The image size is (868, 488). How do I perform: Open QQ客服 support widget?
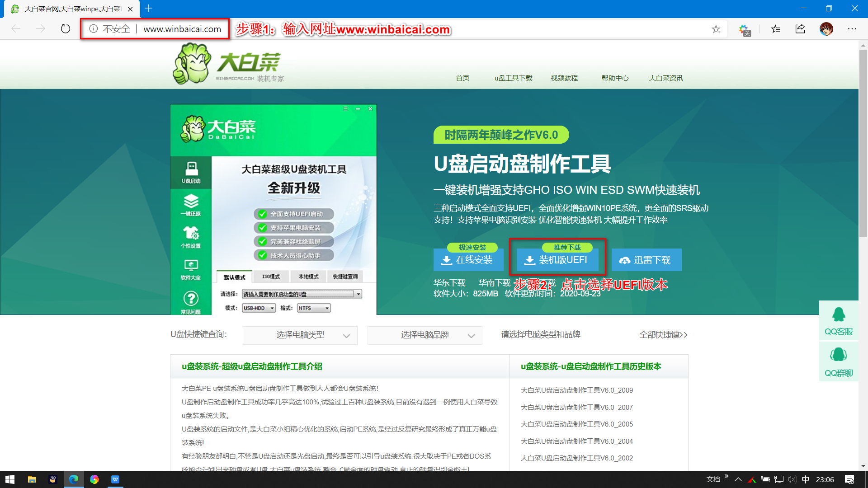839,321
